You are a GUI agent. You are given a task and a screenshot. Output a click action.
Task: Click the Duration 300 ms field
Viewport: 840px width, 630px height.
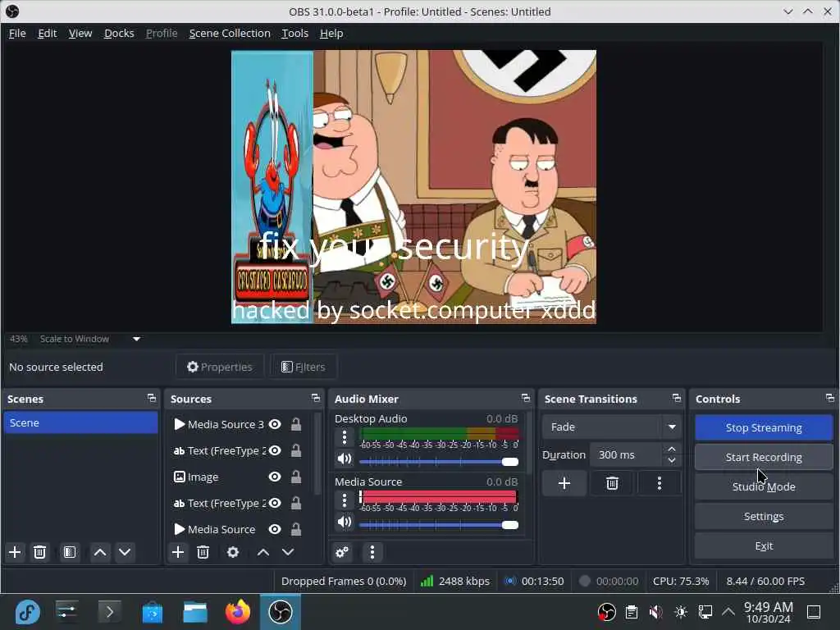point(628,454)
